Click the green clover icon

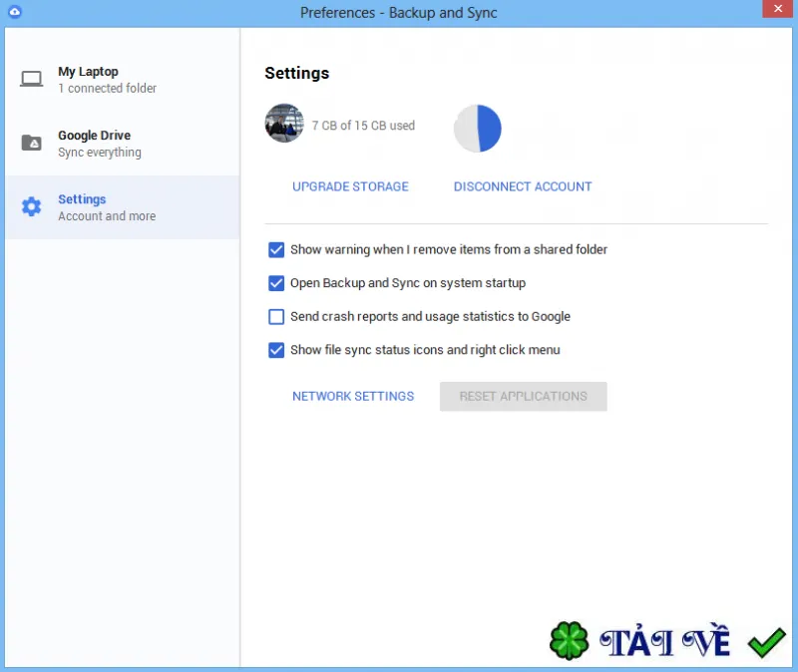click(x=569, y=641)
